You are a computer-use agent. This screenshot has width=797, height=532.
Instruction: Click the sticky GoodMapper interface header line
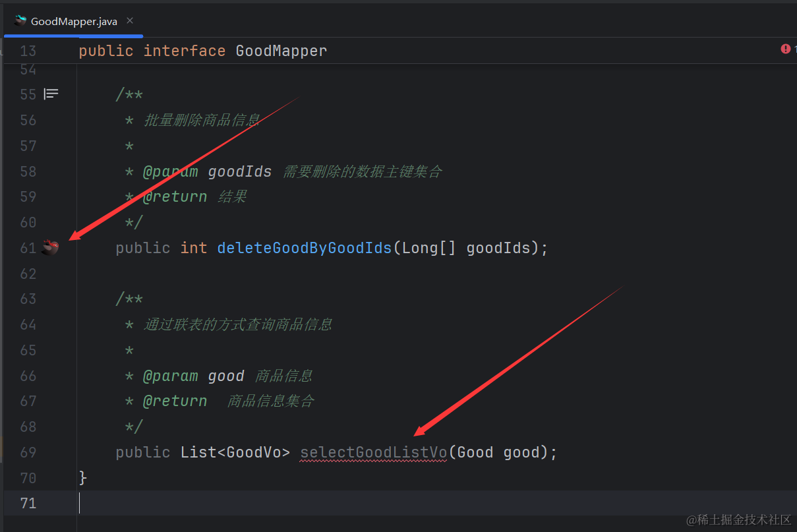click(x=202, y=51)
